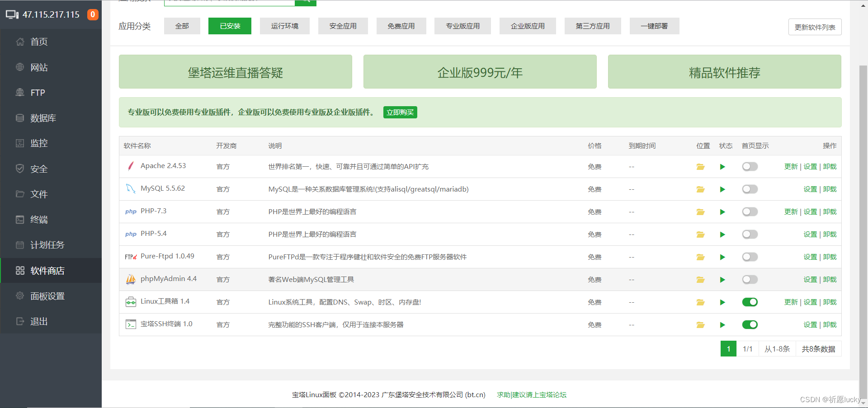
Task: Toggle MySQL homepage display switch
Action: coord(750,189)
